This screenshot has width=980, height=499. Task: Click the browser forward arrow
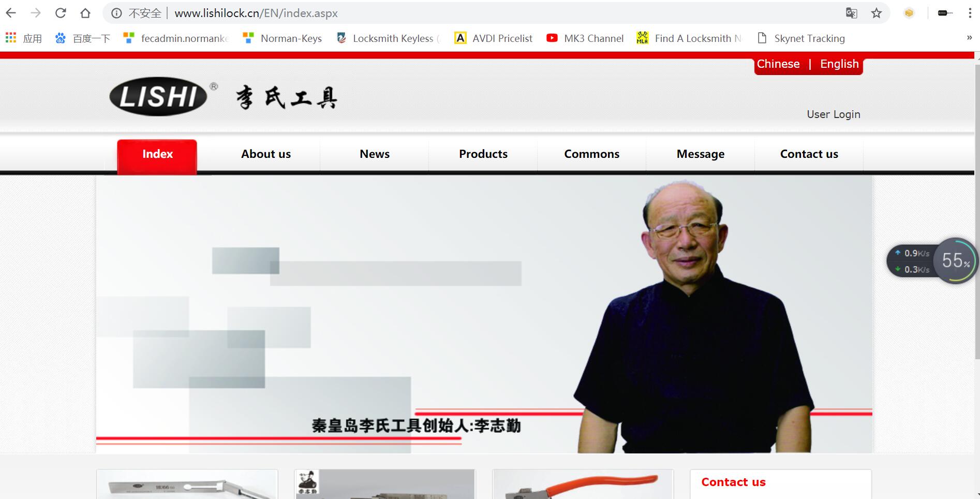[x=35, y=13]
